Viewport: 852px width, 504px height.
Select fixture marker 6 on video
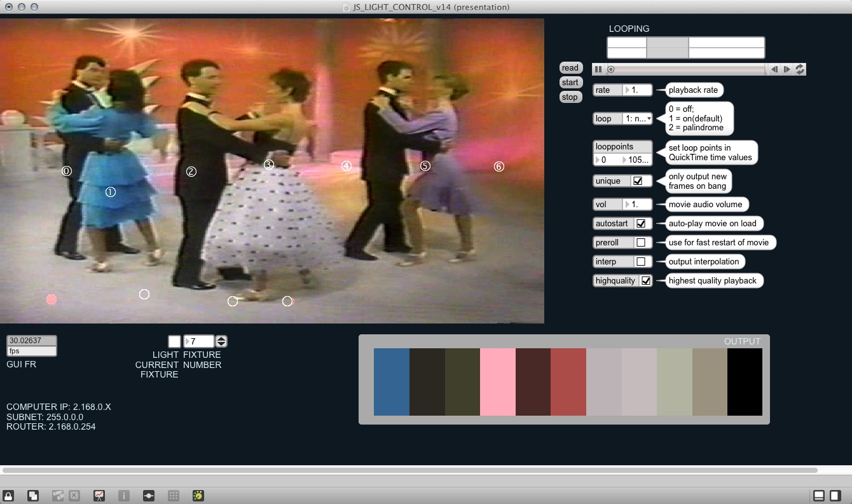[499, 167]
